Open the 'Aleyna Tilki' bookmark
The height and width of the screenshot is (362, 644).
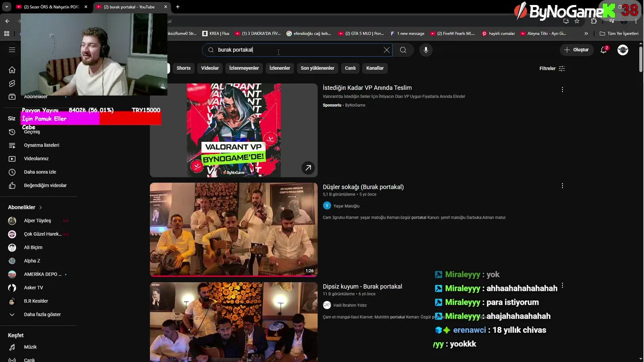point(543,34)
